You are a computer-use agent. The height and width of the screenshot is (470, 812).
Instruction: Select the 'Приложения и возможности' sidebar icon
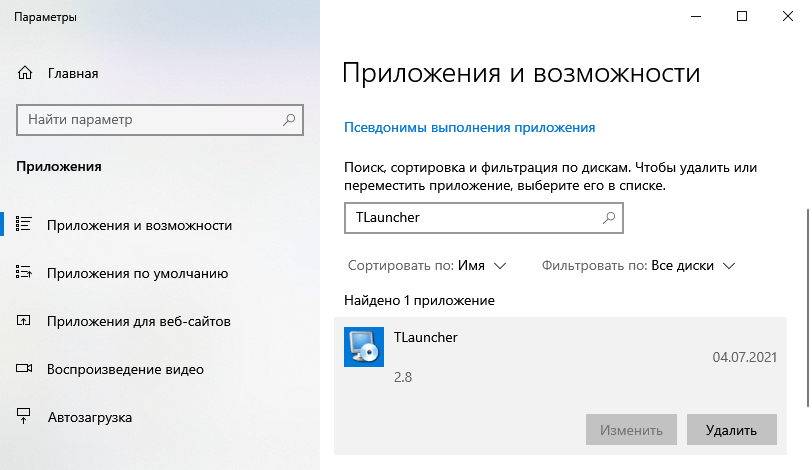25,225
